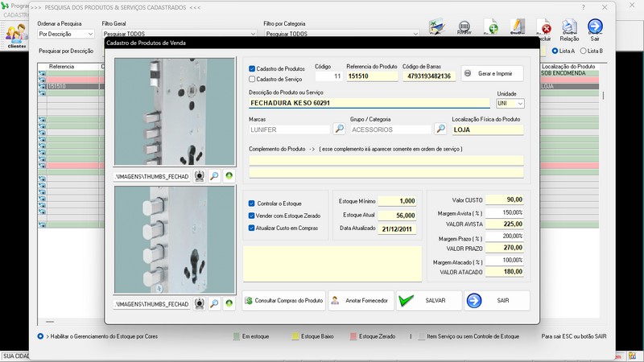Toggle Vender com Estoque Zerado checkbox
Image resolution: width=644 pixels, height=362 pixels.
pos(252,216)
